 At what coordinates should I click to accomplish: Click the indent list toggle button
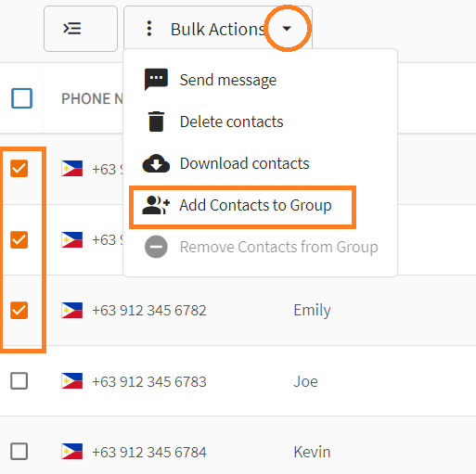[x=81, y=29]
